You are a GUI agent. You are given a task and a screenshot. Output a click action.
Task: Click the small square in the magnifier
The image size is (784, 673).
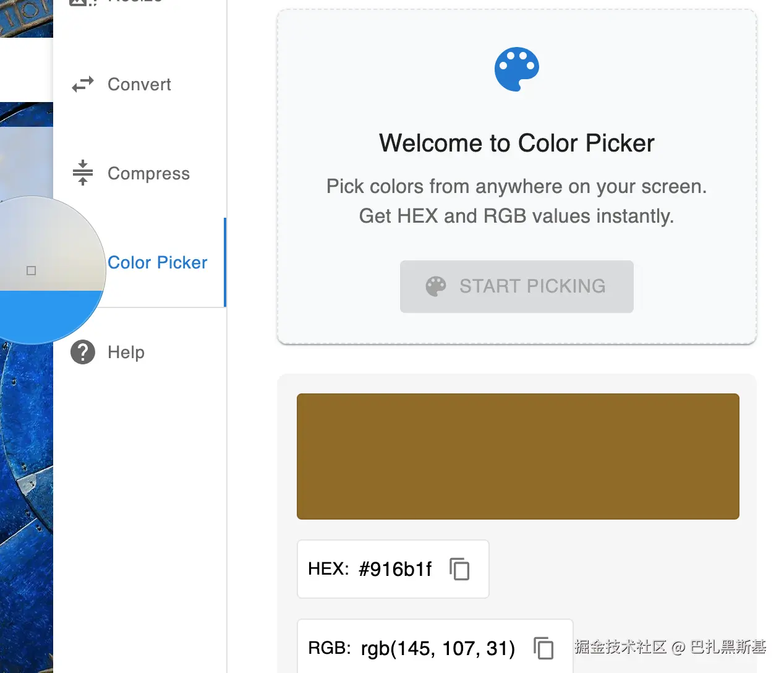(32, 270)
